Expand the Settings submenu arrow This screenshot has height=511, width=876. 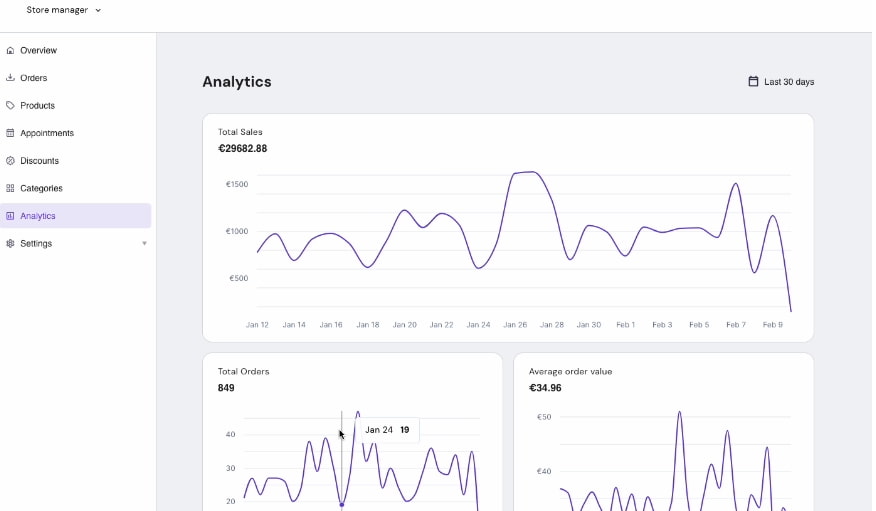click(x=144, y=243)
